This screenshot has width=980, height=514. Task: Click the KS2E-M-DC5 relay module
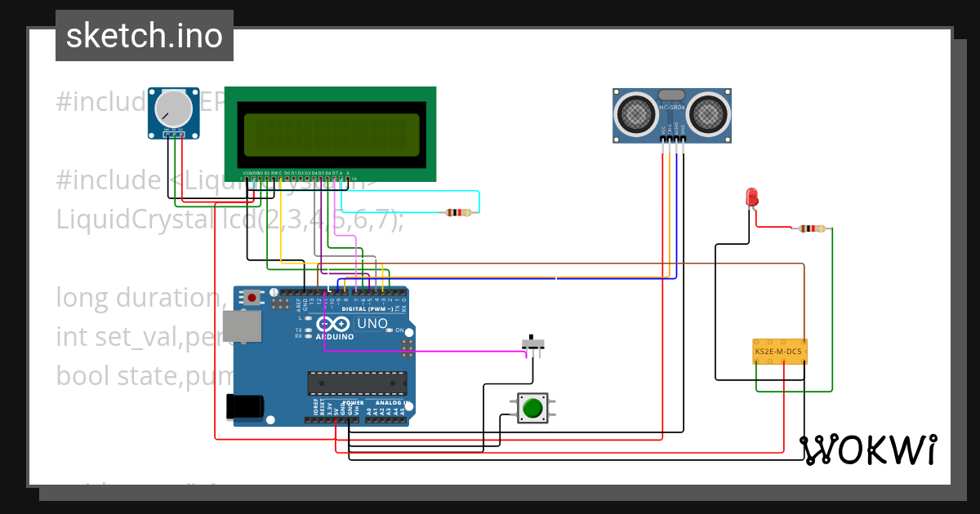coord(778,351)
